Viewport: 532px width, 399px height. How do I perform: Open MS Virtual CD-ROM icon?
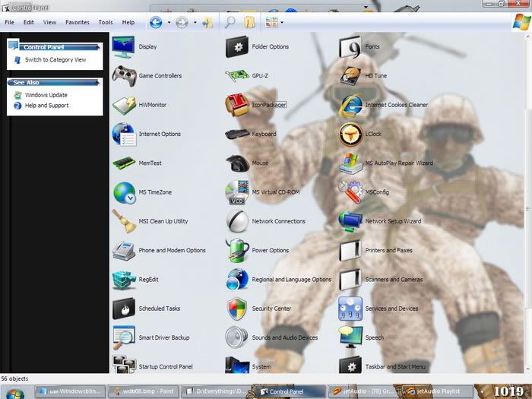point(237,192)
